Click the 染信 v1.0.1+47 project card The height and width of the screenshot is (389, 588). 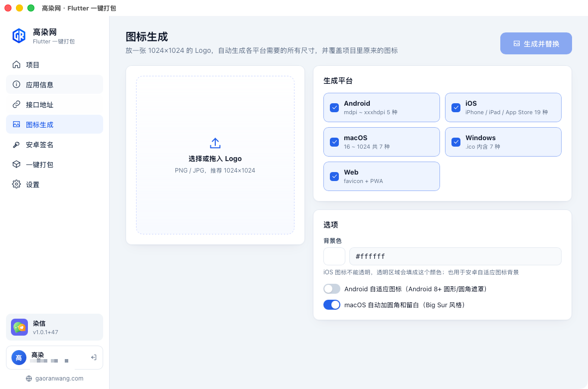54,327
